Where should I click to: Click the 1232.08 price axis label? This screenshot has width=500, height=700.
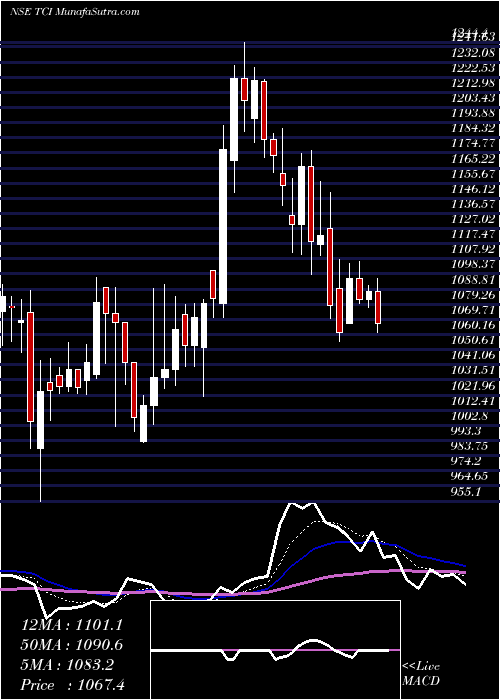473,54
